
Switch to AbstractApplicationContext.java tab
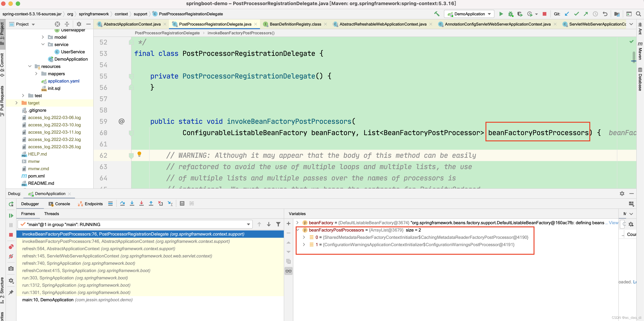tap(132, 24)
